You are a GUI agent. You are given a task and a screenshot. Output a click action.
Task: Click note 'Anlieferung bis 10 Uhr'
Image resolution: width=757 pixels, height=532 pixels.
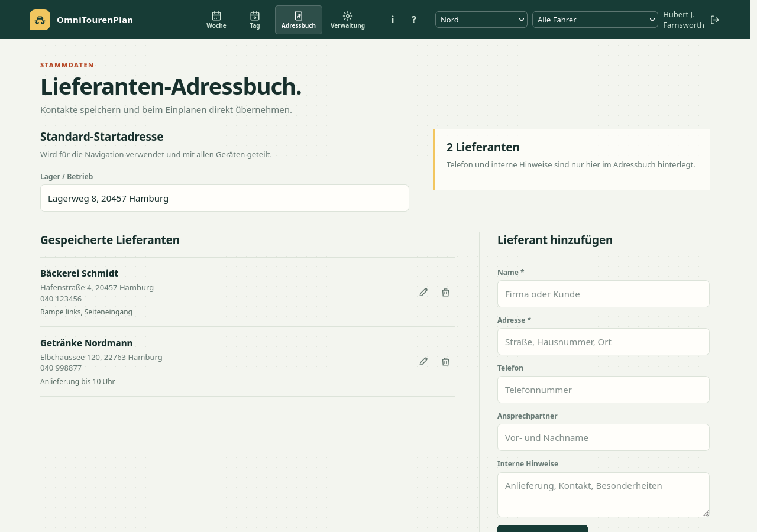tap(77, 381)
